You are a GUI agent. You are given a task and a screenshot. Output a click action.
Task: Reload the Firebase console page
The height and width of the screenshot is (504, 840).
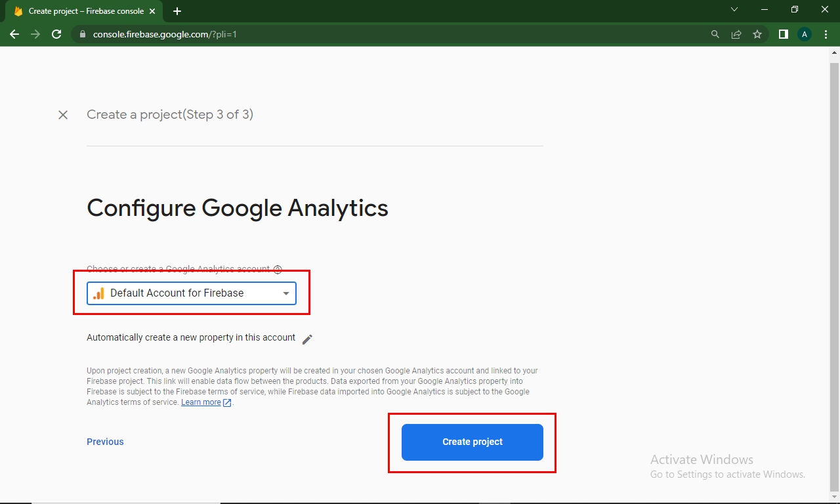[56, 34]
